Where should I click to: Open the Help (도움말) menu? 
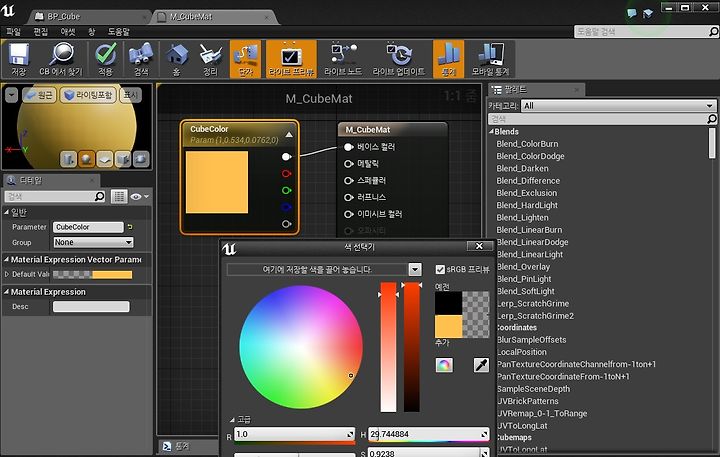pos(118,32)
